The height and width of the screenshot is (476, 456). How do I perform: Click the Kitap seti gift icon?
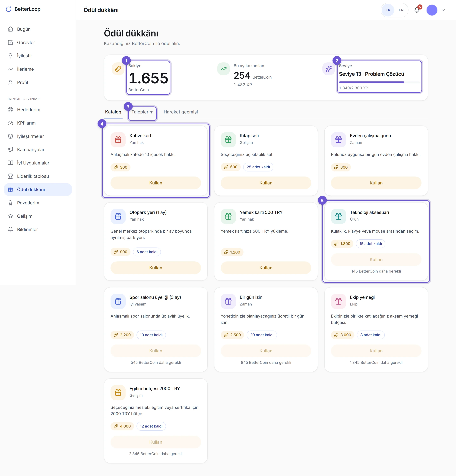(x=228, y=140)
